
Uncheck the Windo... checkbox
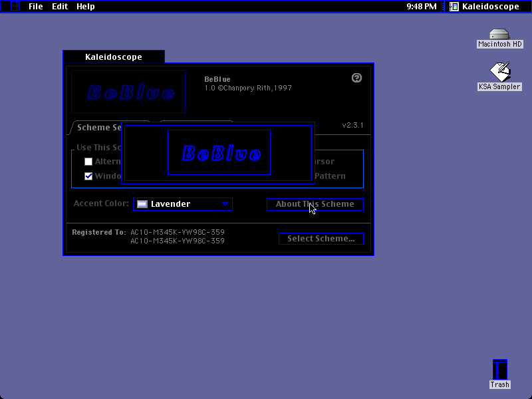coord(88,176)
